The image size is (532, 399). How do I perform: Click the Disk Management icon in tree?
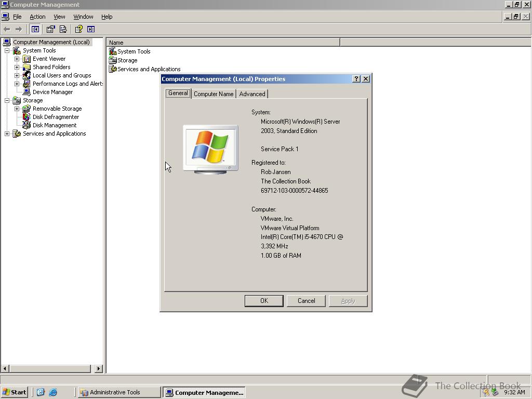point(26,125)
